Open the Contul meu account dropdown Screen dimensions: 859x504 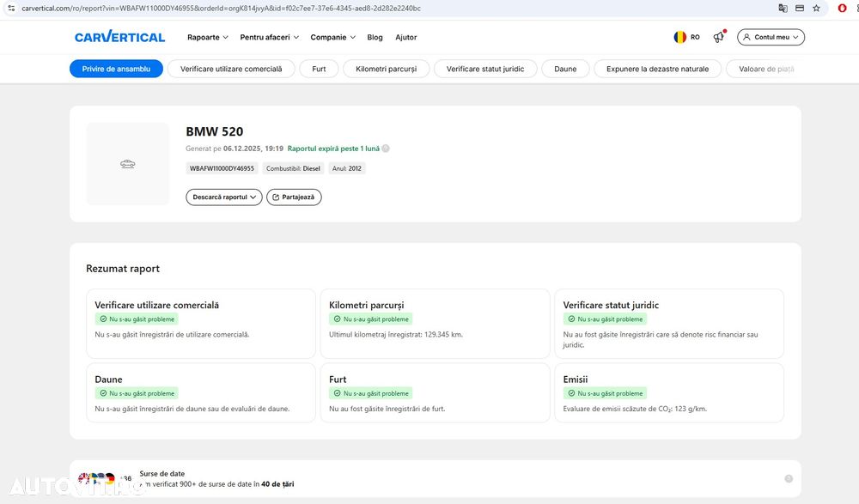[x=771, y=37]
